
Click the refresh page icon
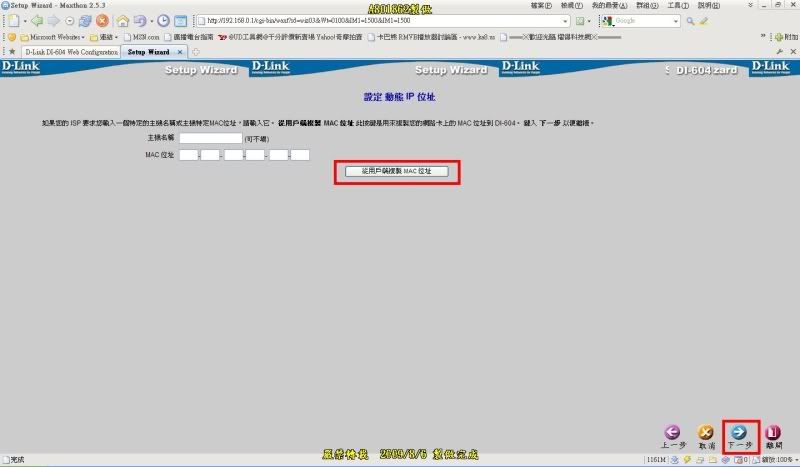tap(85, 21)
